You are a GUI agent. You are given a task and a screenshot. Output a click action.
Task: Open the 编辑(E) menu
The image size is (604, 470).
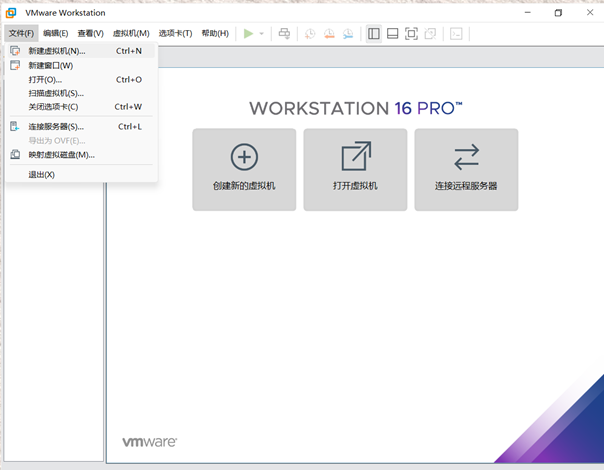(x=55, y=34)
